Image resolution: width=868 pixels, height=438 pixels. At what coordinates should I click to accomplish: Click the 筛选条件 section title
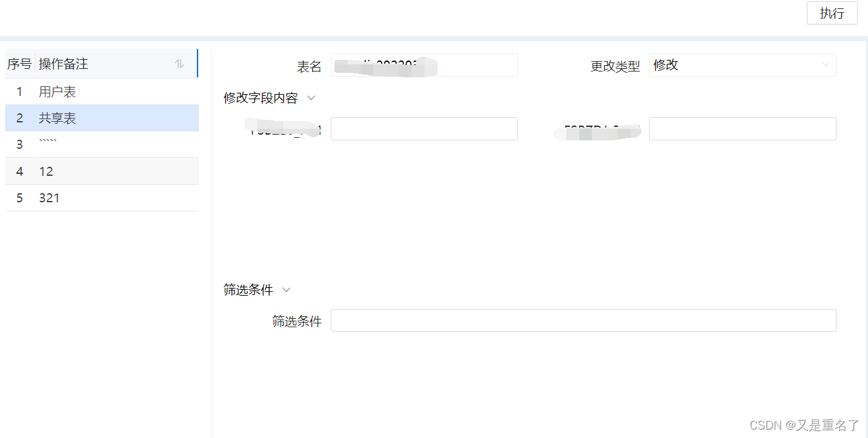(248, 290)
